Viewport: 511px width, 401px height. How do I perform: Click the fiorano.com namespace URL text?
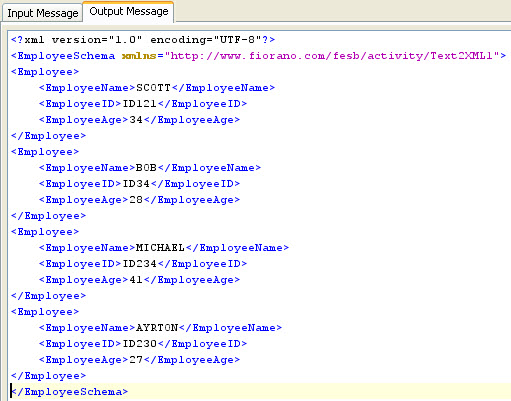(332, 56)
